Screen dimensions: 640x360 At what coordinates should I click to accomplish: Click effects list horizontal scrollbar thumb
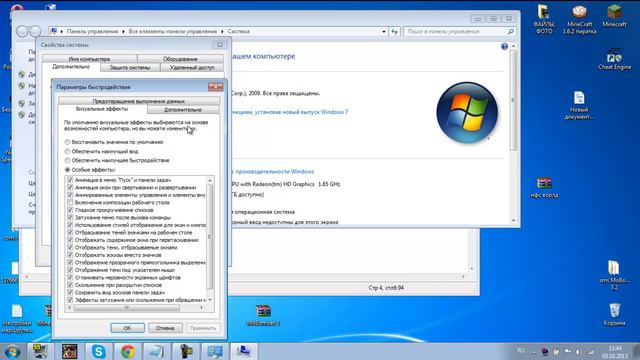point(127,307)
